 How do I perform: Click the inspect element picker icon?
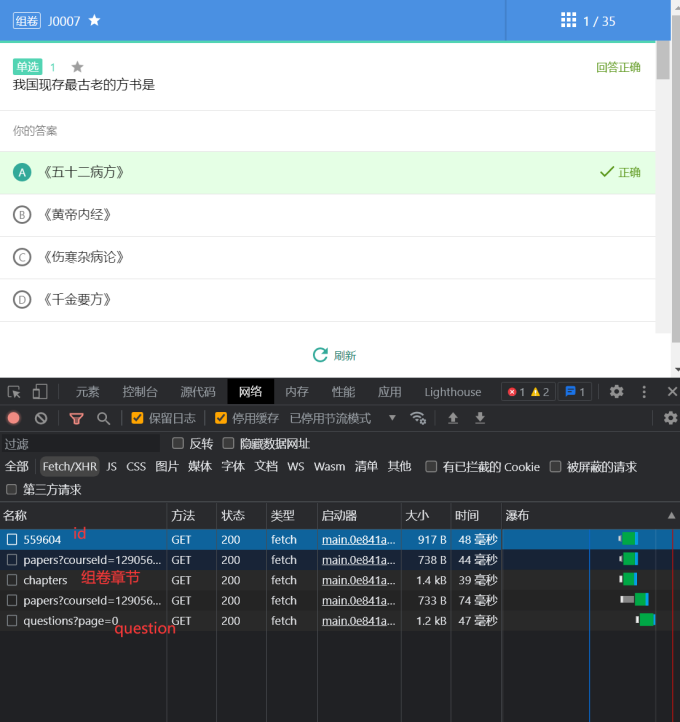(x=13, y=392)
